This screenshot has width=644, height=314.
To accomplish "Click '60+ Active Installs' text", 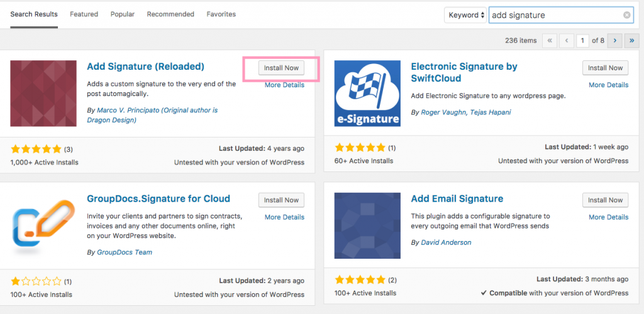I will (364, 161).
